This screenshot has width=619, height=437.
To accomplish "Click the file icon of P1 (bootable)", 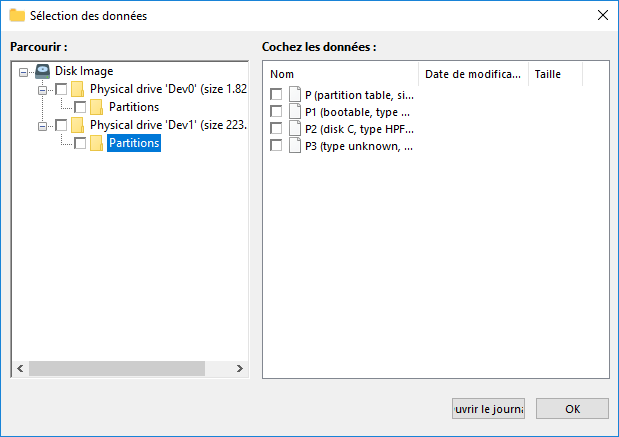I will point(295,112).
